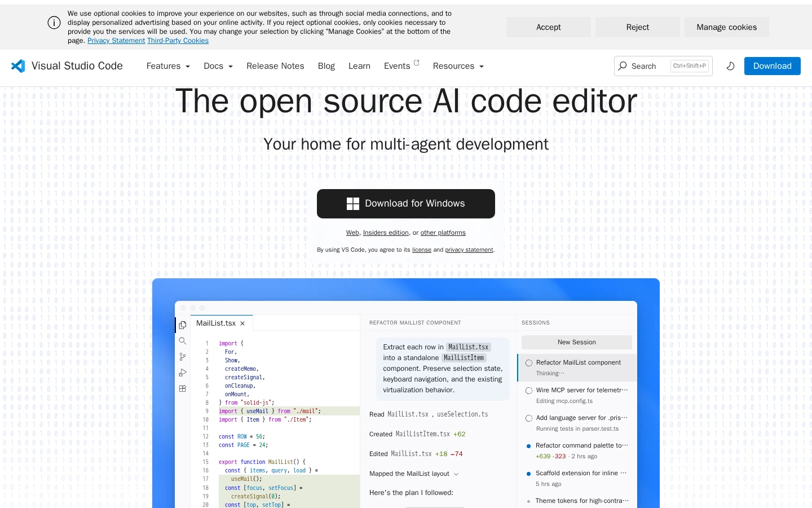The height and width of the screenshot is (508, 812).
Task: Click code line 'const PAGE = 24;'
Action: (x=244, y=445)
